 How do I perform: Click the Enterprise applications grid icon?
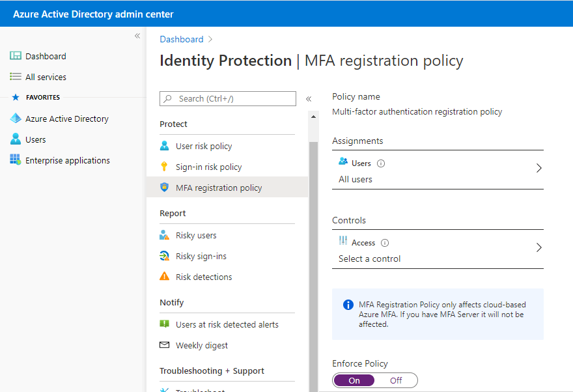[x=16, y=160]
